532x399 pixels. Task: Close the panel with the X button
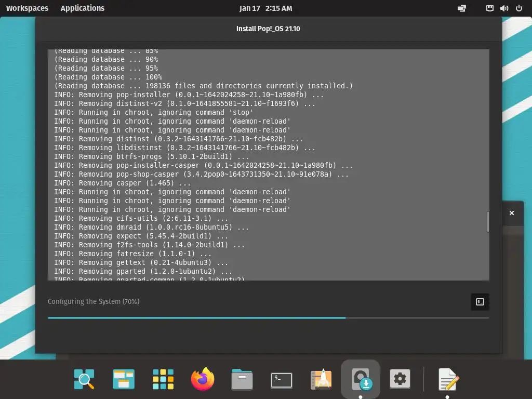512,213
